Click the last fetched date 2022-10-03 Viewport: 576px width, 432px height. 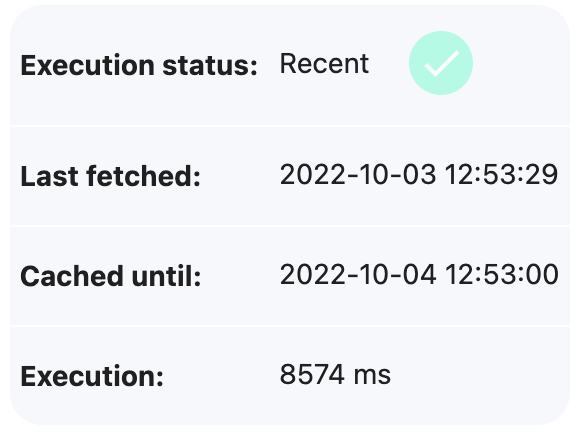click(358, 174)
